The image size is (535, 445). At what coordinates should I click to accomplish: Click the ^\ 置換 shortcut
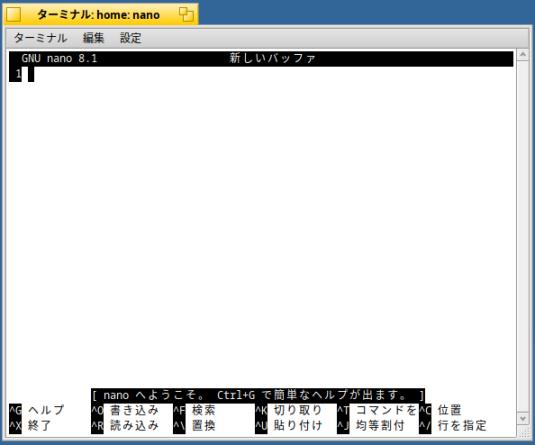tap(194, 426)
